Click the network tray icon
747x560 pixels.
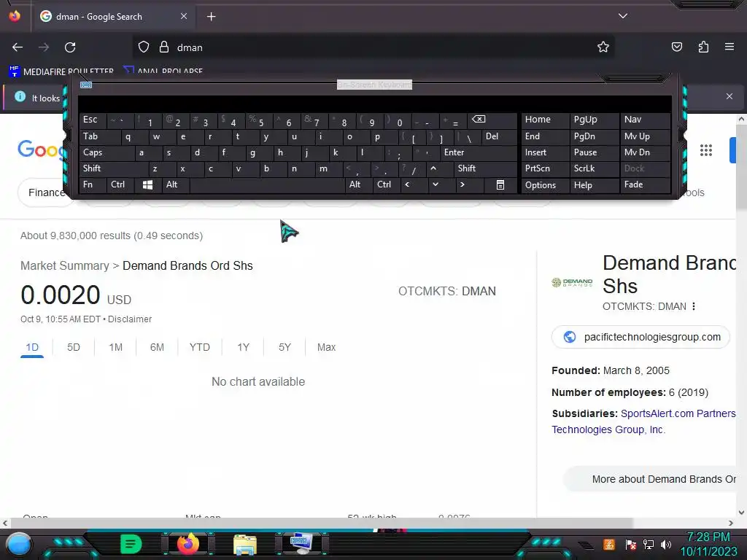649,545
